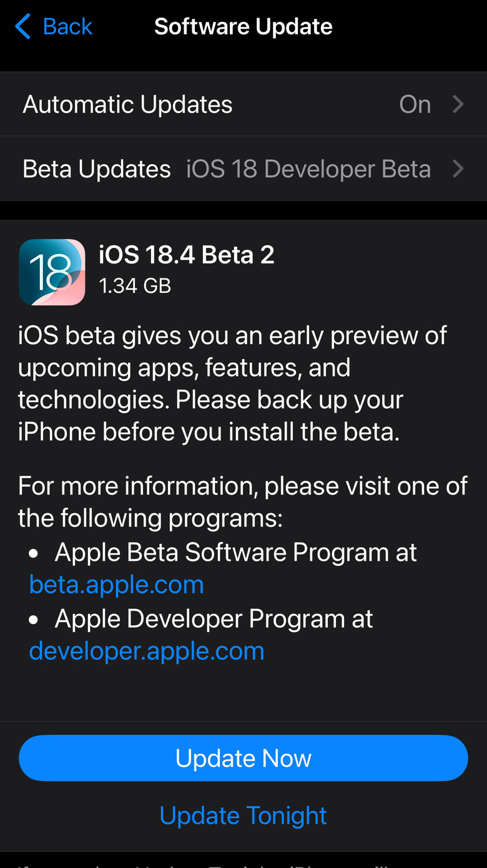The height and width of the screenshot is (868, 487).
Task: Open the developer.apple.com link
Action: (x=147, y=651)
